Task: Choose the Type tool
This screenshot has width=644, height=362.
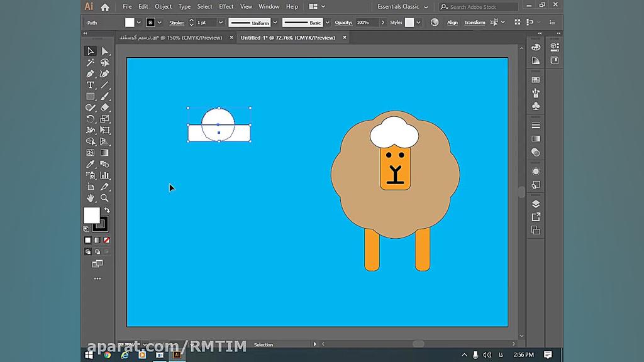Action: pyautogui.click(x=91, y=85)
